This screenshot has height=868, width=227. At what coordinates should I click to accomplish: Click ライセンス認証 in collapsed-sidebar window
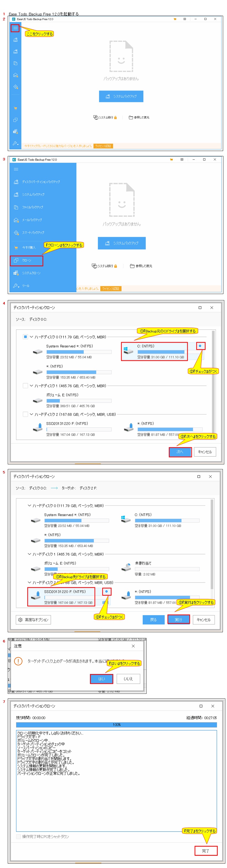[x=103, y=146]
